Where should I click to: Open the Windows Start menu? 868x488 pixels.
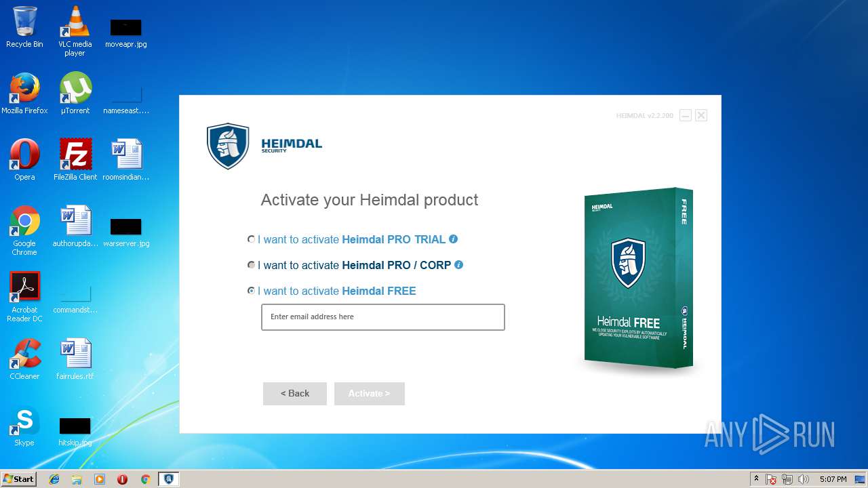19,479
